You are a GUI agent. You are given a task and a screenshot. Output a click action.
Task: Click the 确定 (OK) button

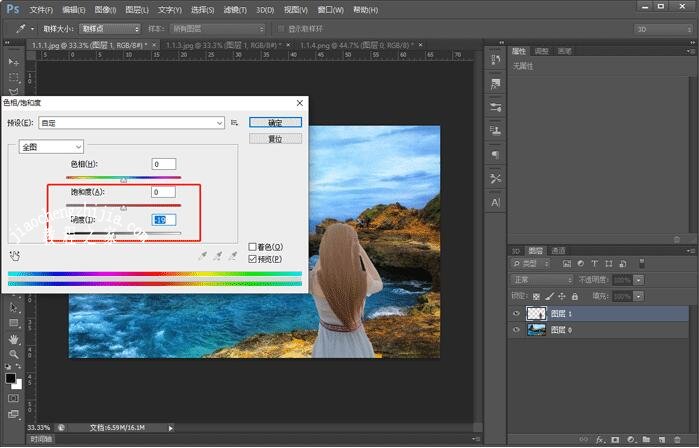coord(275,122)
